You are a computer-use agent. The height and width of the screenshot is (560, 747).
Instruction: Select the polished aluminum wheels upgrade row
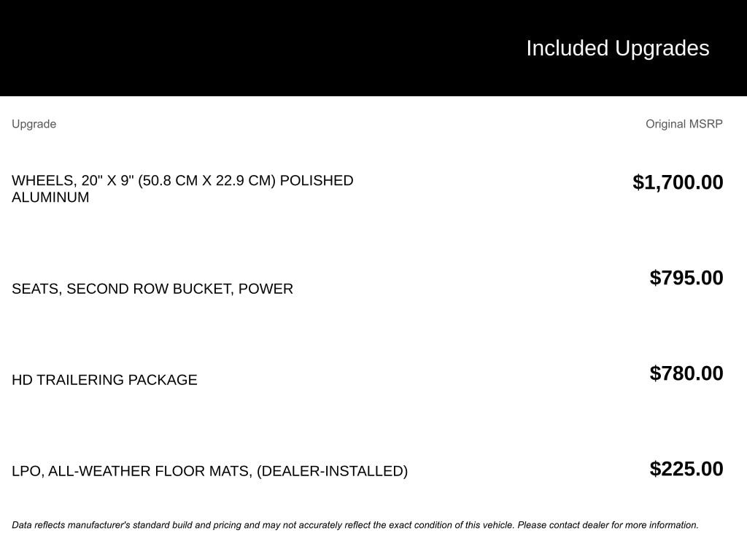click(182, 188)
